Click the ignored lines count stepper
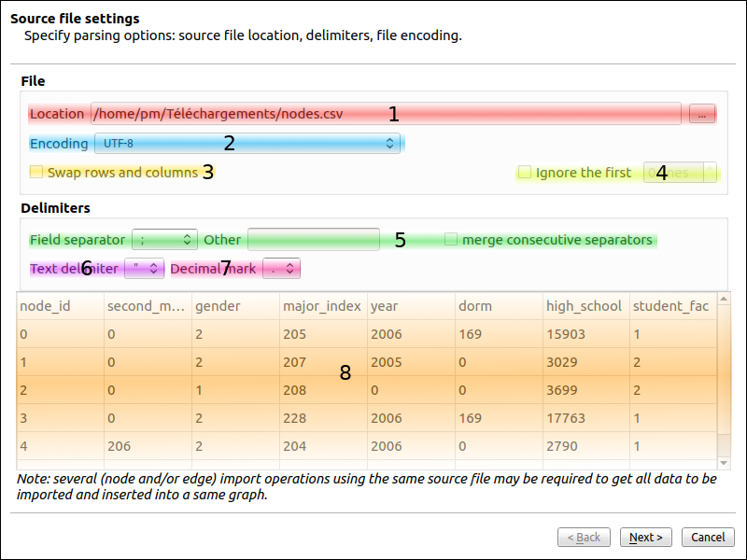The image size is (747, 560). pos(680,173)
